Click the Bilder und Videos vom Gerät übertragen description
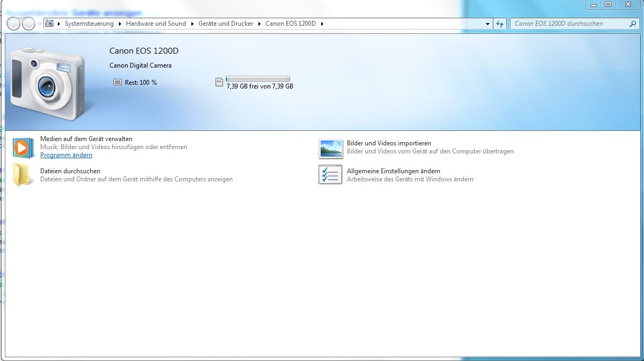Image resolution: width=644 pixels, height=361 pixels. [x=430, y=151]
